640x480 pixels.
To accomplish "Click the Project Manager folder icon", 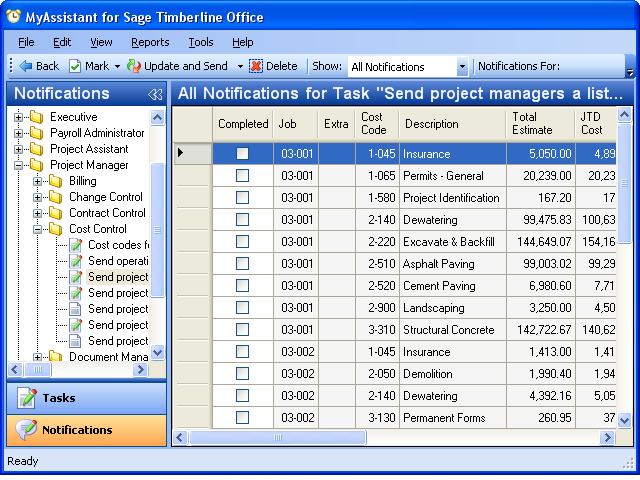I will pyautogui.click(x=37, y=165).
